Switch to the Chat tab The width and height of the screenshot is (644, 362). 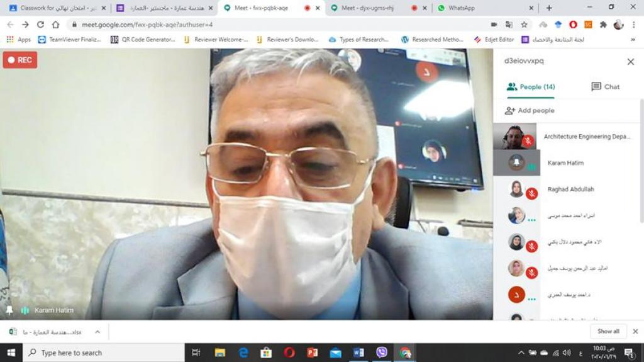[605, 87]
